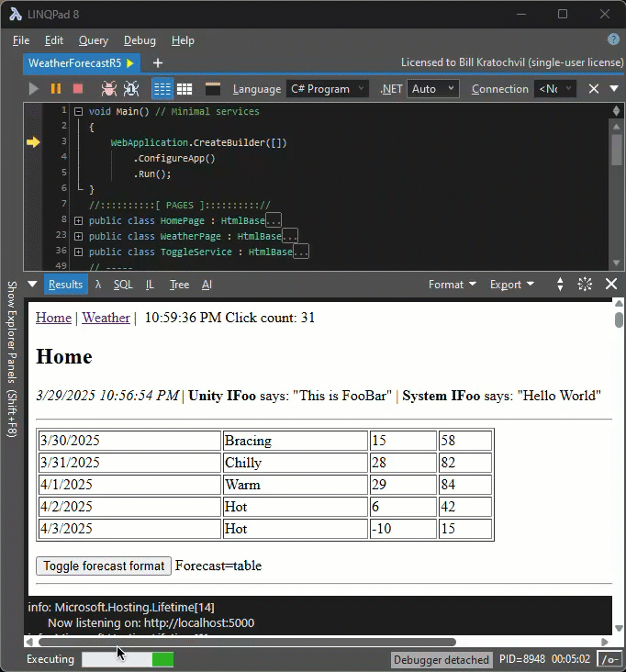Open the Export dropdown
The height and width of the screenshot is (672, 626).
coord(512,285)
